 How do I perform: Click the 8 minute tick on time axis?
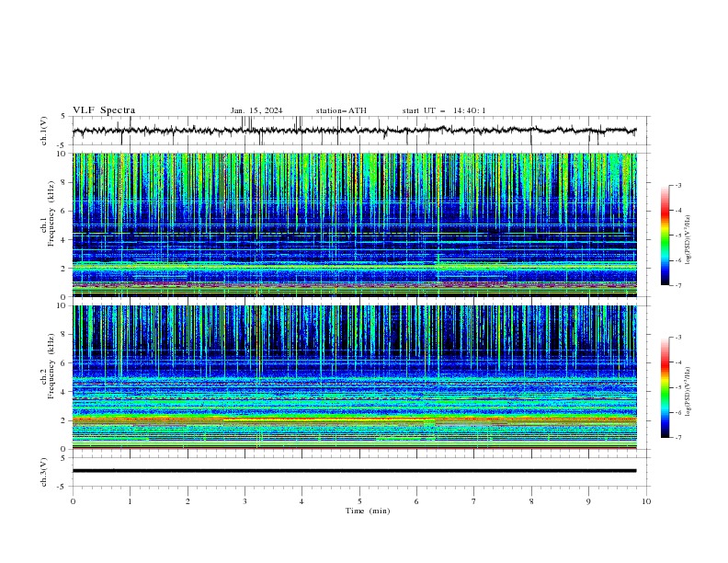(531, 501)
